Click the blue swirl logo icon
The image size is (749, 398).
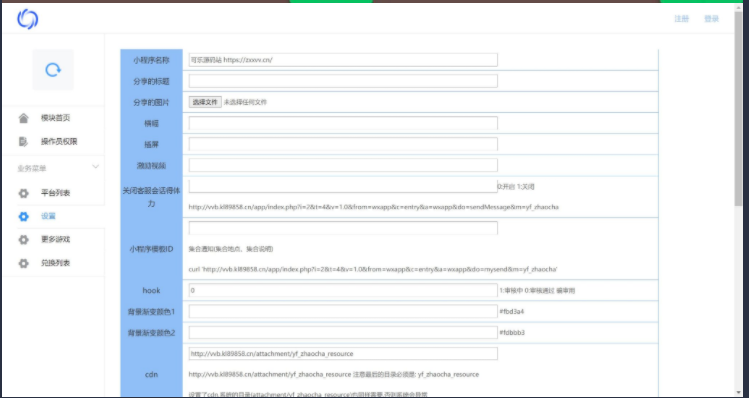pos(27,19)
